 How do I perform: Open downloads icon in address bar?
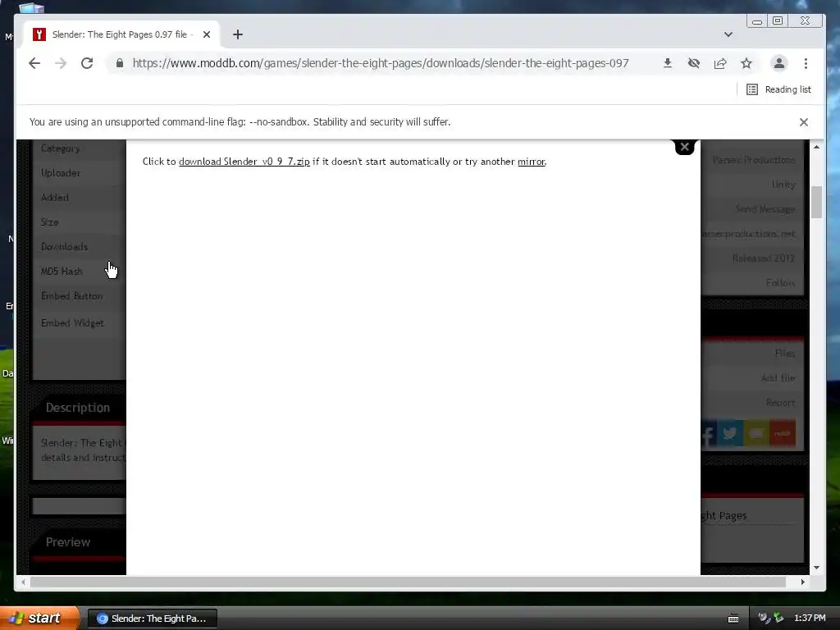(668, 63)
